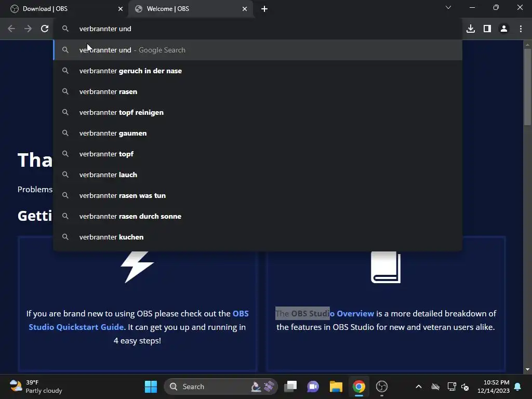Open the tab search chevron
Image resolution: width=532 pixels, height=399 pixels.
(448, 7)
